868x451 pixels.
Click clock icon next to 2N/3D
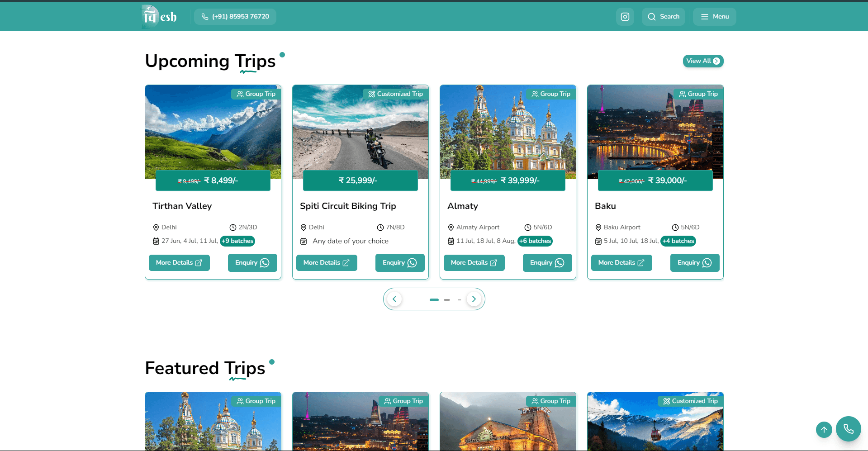click(x=233, y=228)
